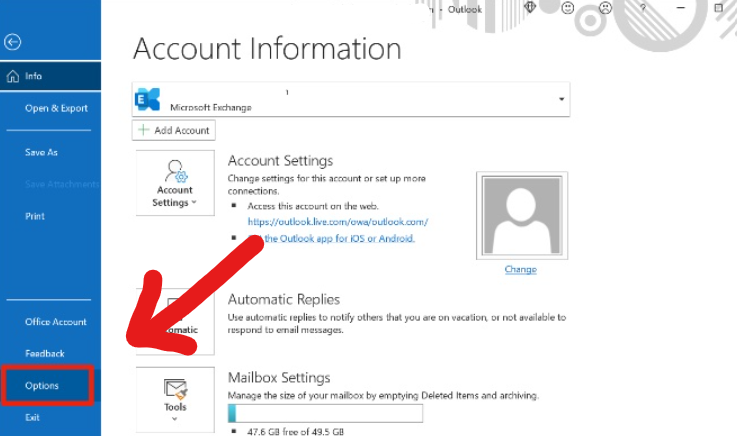The width and height of the screenshot is (737, 436).
Task: Open Office Account page
Action: (x=55, y=322)
